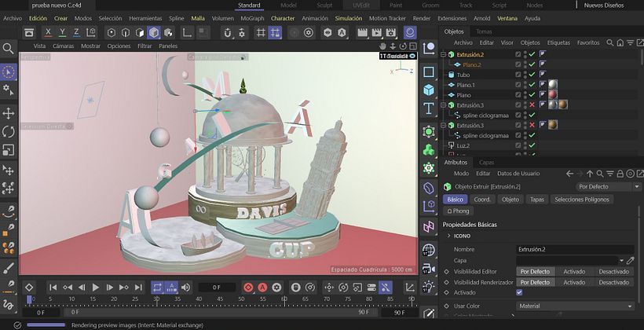Screen dimensions: 644x330
Task: Click the Phong tag button
Action: (x=458, y=211)
